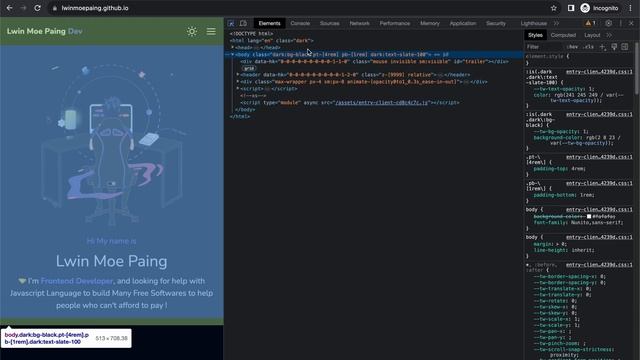Switch to the Console tab
Image resolution: width=640 pixels, height=360 pixels.
click(x=300, y=23)
